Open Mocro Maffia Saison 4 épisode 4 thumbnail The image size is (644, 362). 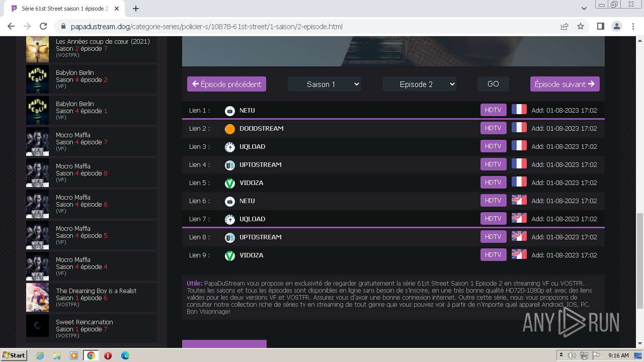pos(37,266)
